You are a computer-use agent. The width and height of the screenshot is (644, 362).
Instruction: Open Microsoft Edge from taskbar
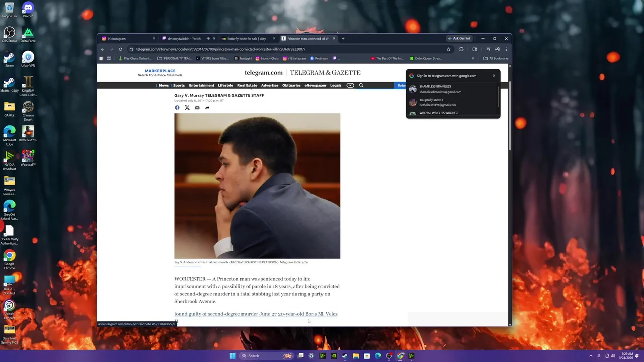coord(378,356)
